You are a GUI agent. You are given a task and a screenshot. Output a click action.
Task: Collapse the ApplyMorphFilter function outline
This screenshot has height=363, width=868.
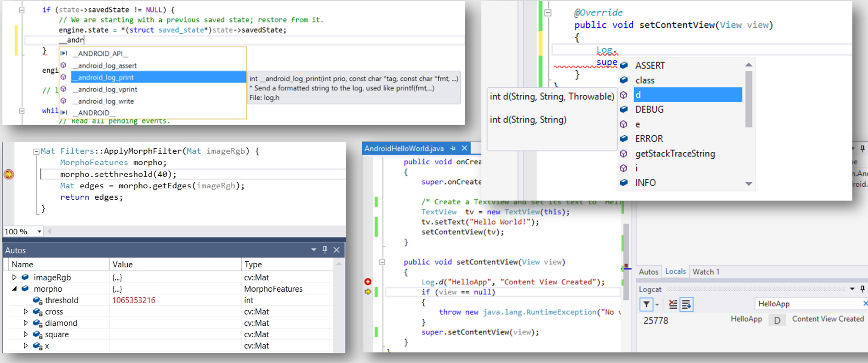pyautogui.click(x=36, y=151)
